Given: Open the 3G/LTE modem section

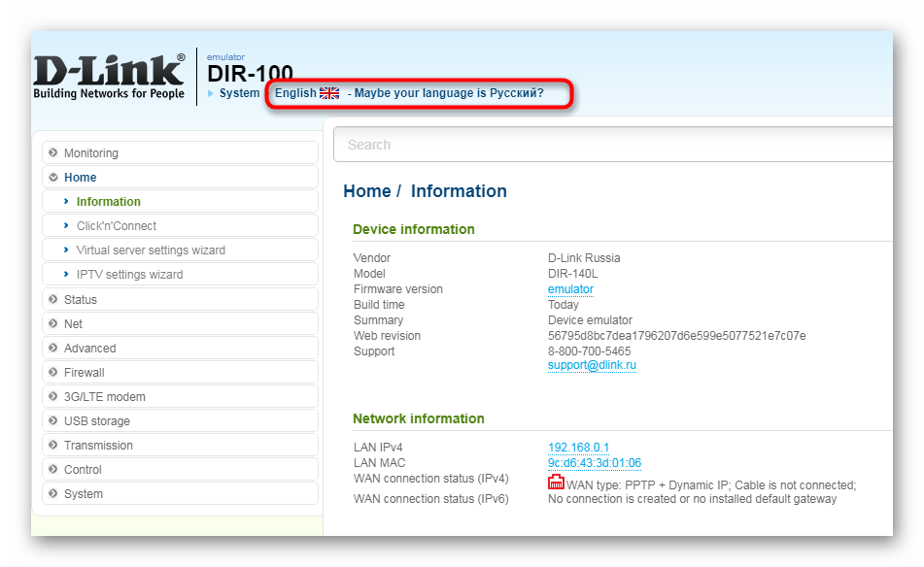Looking at the screenshot, I should click(x=104, y=397).
